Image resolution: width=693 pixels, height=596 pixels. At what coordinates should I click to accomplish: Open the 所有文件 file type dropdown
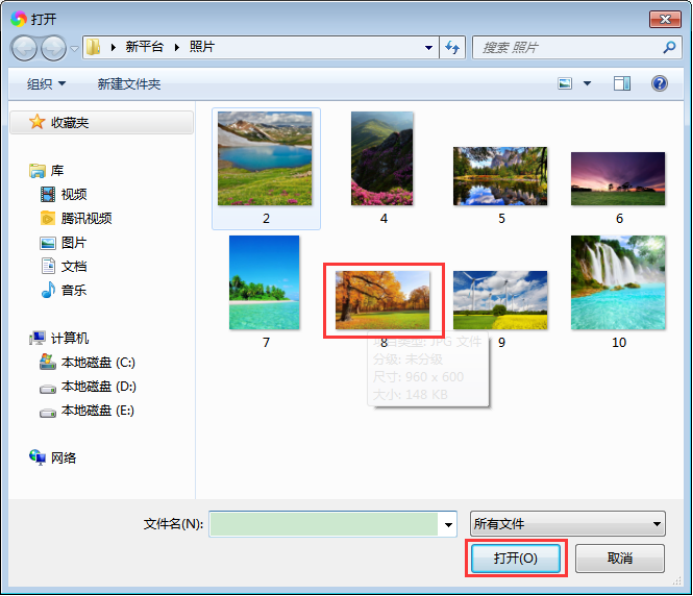tap(567, 524)
